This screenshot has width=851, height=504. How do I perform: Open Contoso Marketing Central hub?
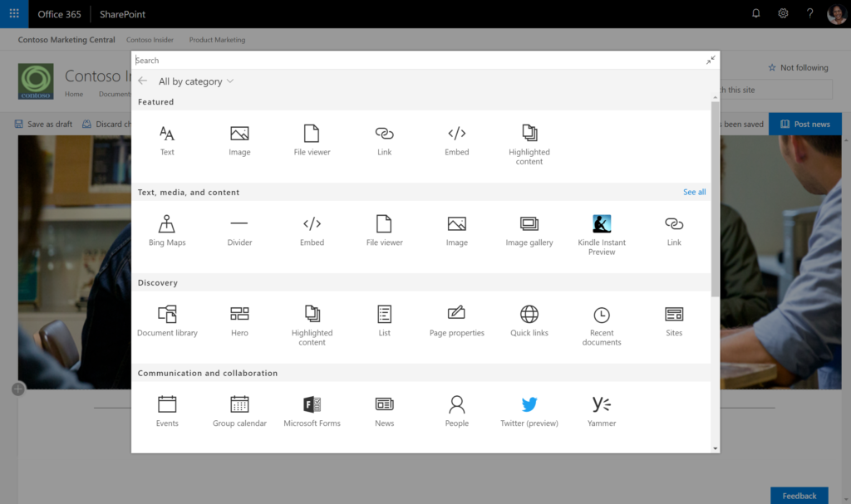click(x=66, y=40)
